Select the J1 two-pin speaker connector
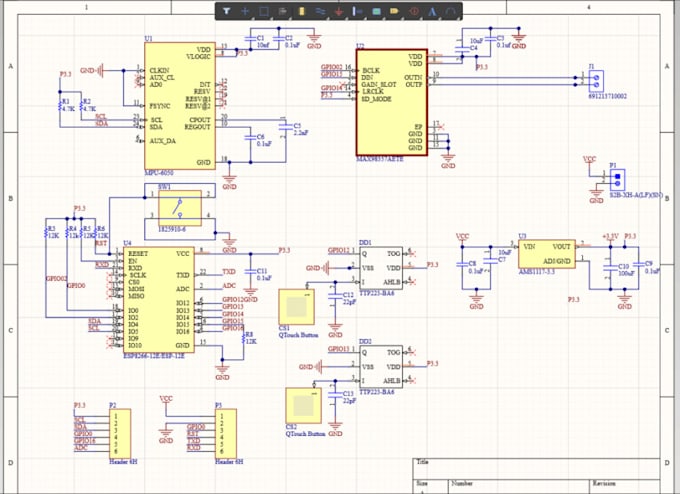 [596, 81]
